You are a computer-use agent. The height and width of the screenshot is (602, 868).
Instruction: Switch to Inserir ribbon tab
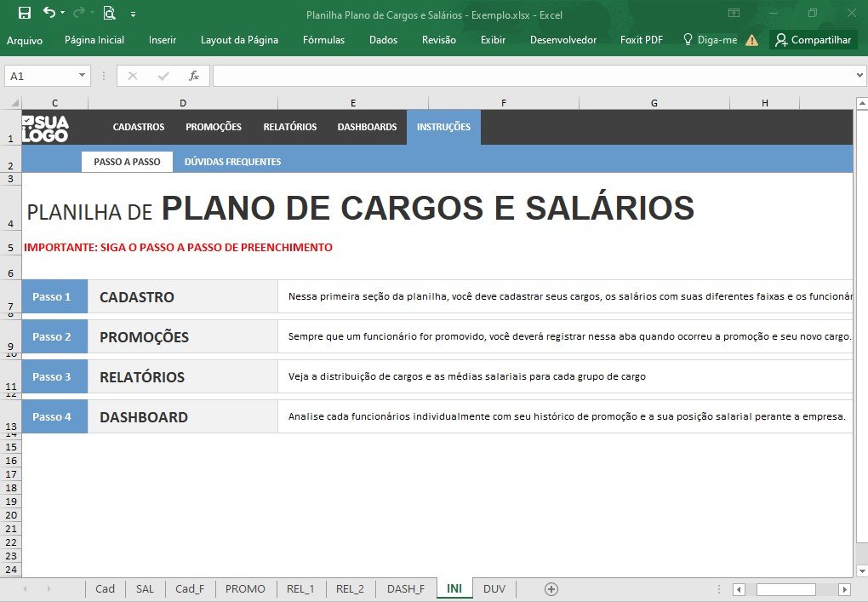click(x=163, y=40)
